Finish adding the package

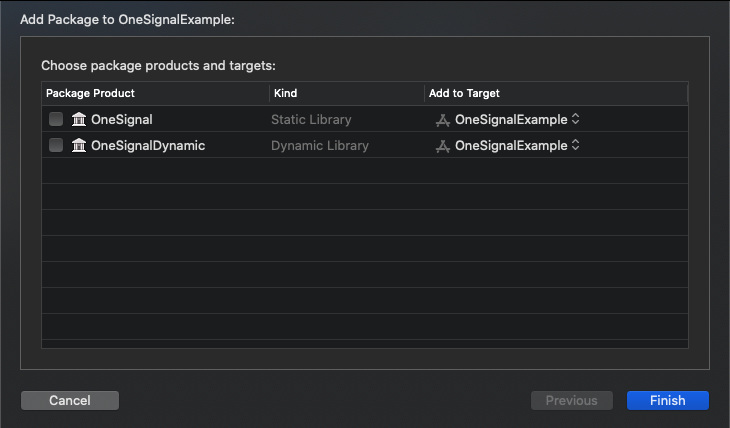point(668,401)
